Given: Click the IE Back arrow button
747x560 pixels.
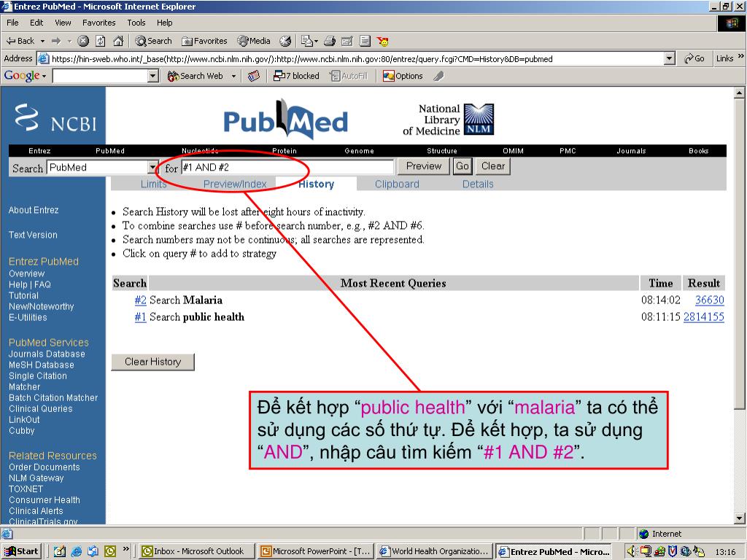Looking at the screenshot, I should pos(20,41).
